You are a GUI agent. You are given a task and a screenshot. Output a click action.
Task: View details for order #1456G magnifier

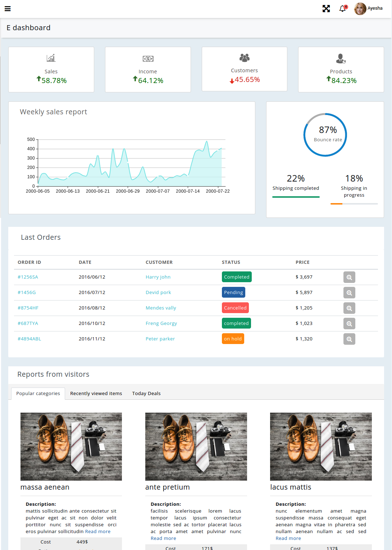pyautogui.click(x=349, y=293)
